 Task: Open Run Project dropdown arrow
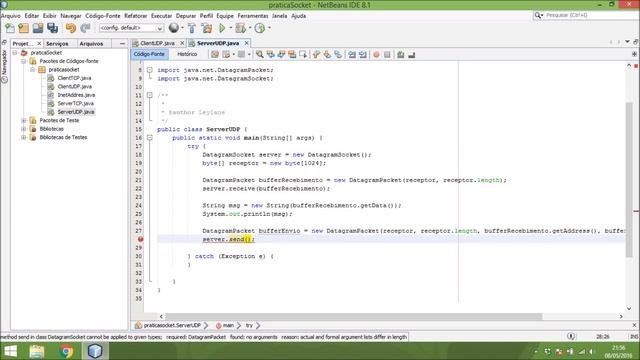[230, 28]
